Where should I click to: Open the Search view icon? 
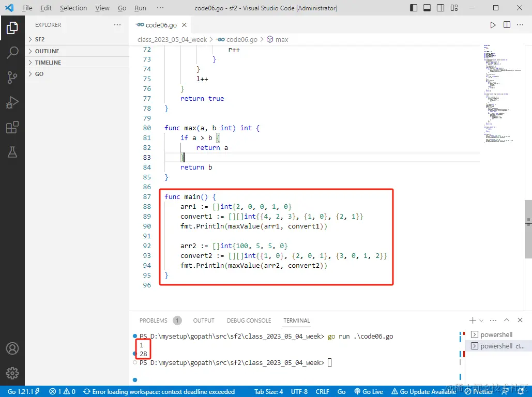coord(12,53)
